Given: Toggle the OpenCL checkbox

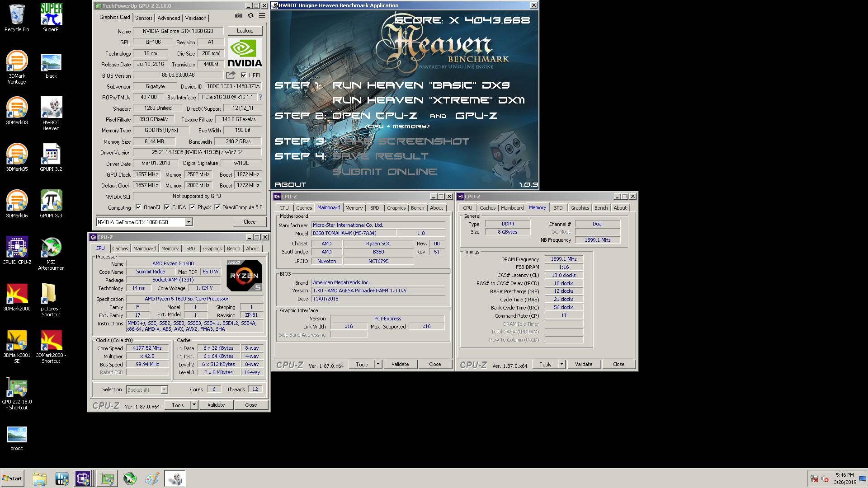Looking at the screenshot, I should 138,207.
